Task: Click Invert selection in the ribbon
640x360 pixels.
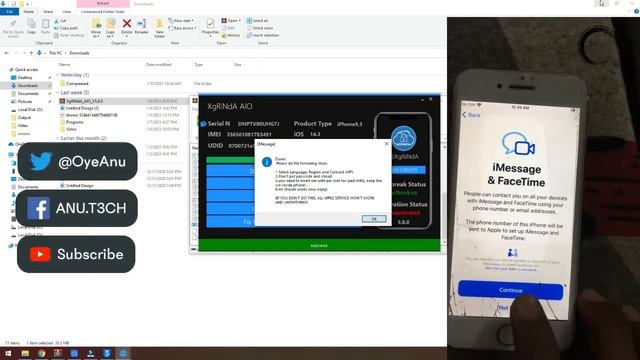Action: (x=263, y=36)
